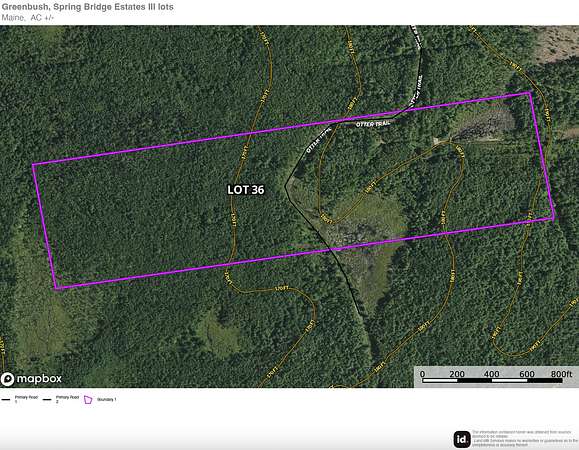Click the disclaimer text beside id. logo
579x450 pixels.
[525, 438]
